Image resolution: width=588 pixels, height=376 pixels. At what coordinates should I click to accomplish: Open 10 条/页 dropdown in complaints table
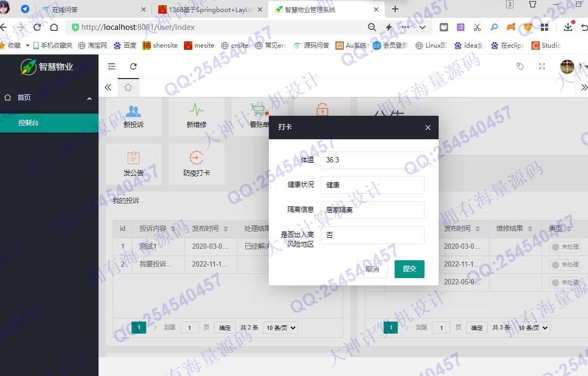pos(280,328)
